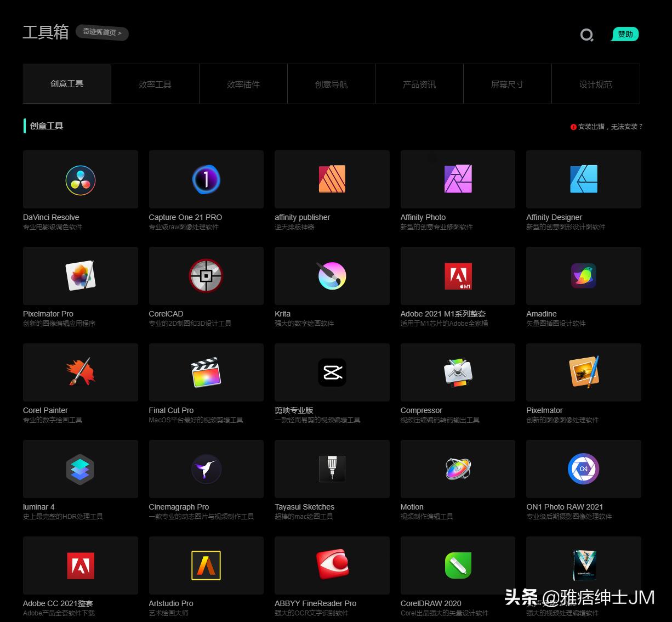Open the 奇迹秀首页 link
672x622 pixels.
click(102, 33)
